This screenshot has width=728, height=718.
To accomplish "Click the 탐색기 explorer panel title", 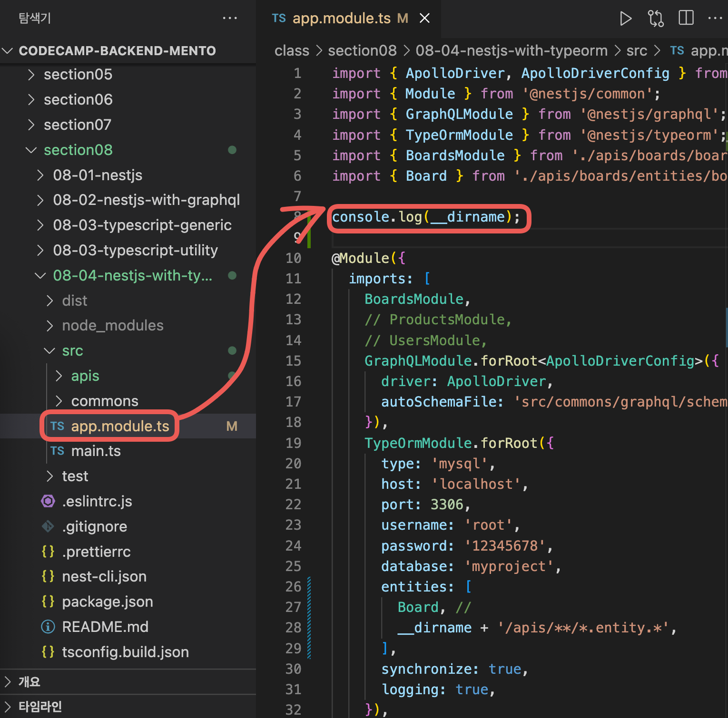I will click(x=35, y=18).
